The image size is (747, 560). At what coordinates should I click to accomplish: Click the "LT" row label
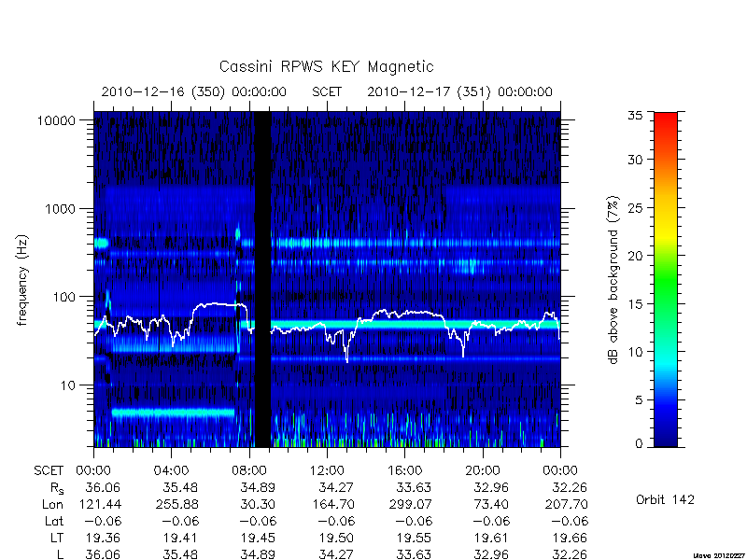tap(57, 539)
